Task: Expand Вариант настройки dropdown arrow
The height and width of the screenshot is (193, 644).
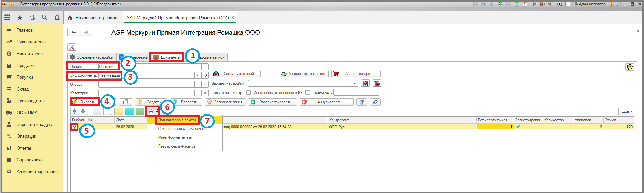Action: [355, 83]
